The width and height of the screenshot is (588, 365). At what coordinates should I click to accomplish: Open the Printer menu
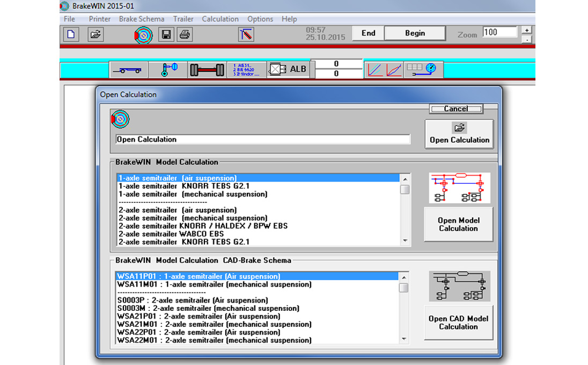coord(100,19)
